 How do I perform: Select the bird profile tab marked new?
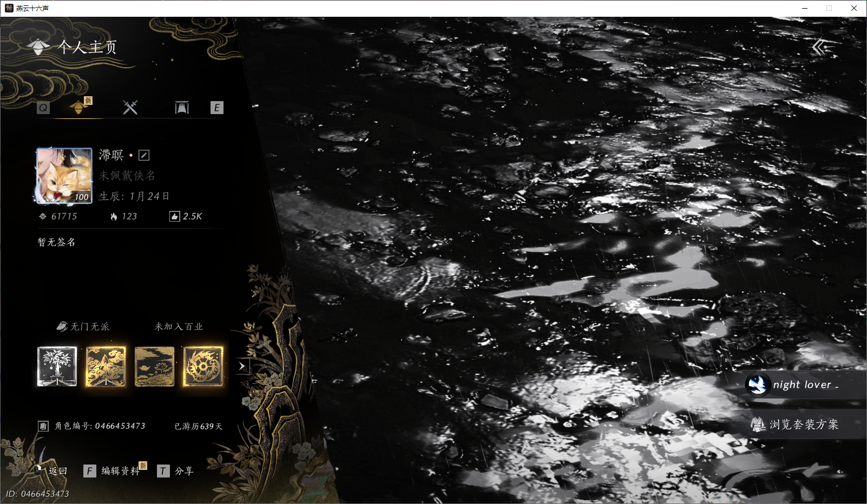[80, 107]
